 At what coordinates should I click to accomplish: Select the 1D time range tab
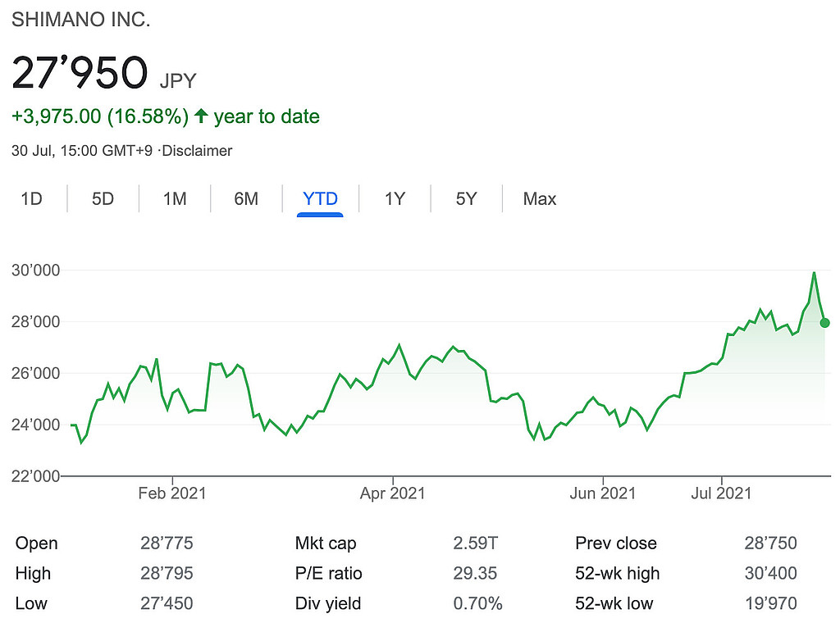click(x=31, y=199)
